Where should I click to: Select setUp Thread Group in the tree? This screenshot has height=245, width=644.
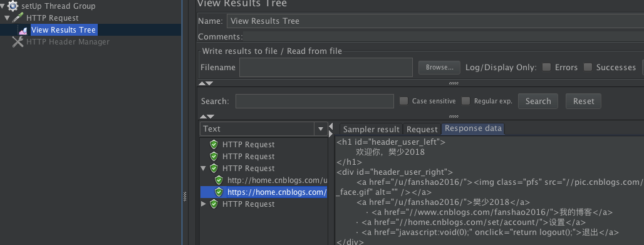(58, 6)
